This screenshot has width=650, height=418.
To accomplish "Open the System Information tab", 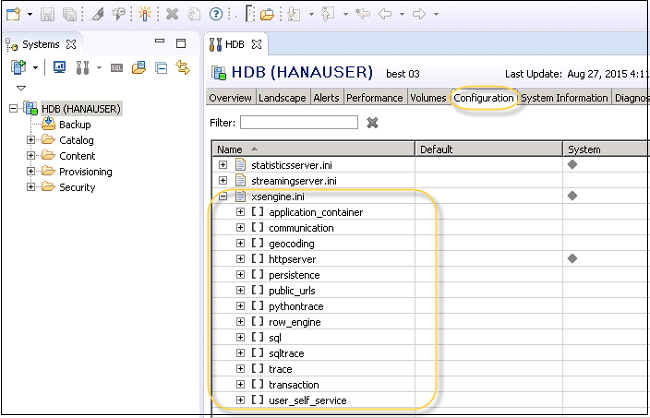I will click(x=565, y=98).
